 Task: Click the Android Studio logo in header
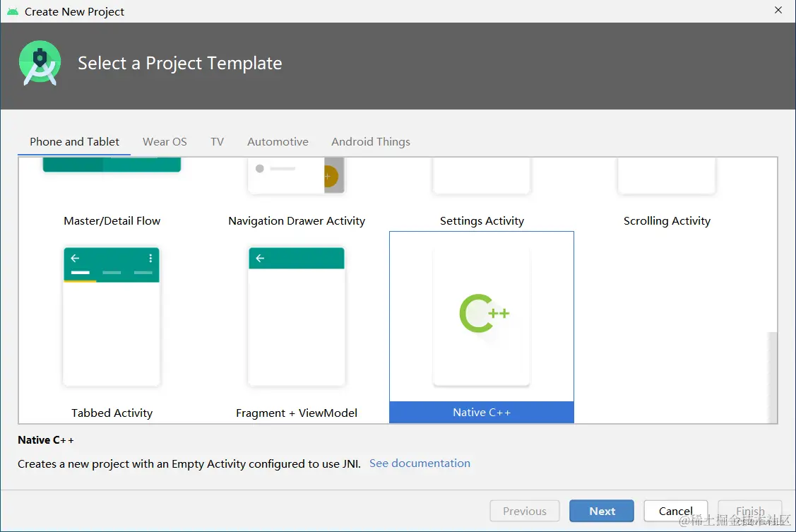[x=40, y=64]
